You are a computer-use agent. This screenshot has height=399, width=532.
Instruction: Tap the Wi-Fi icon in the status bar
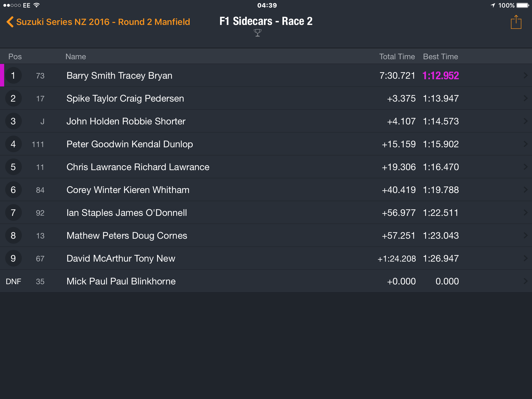[37, 5]
